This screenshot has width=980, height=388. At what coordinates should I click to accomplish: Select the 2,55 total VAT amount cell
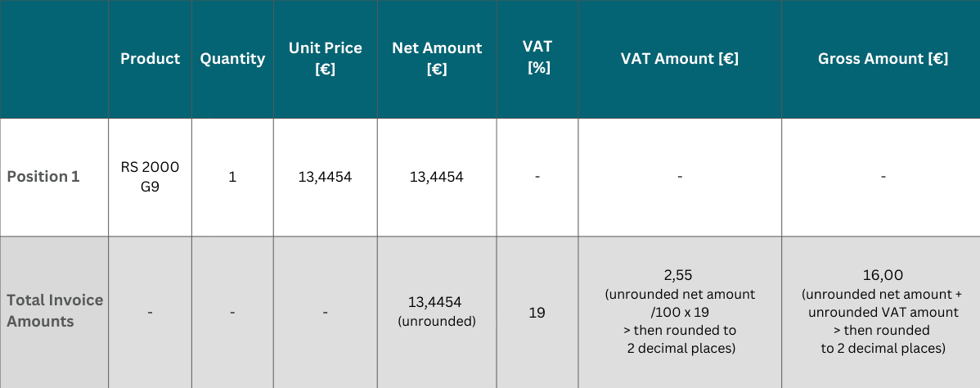(x=679, y=312)
